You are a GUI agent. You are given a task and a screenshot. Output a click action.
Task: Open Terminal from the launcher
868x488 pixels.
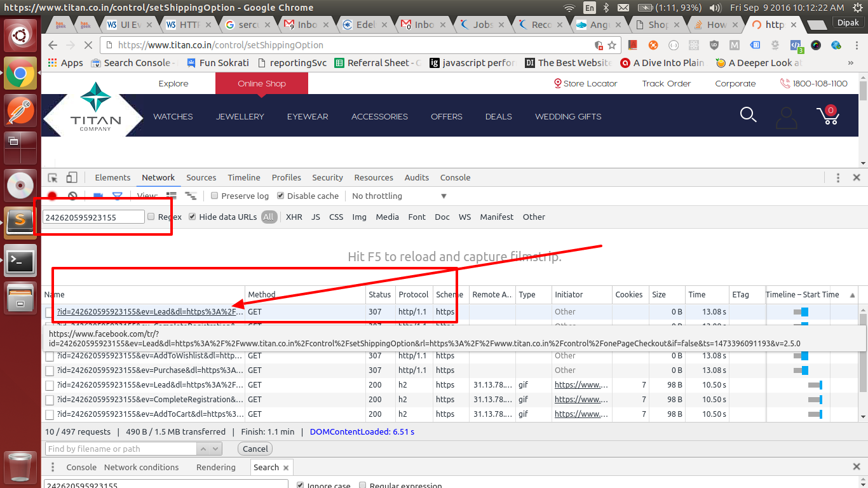(x=20, y=261)
